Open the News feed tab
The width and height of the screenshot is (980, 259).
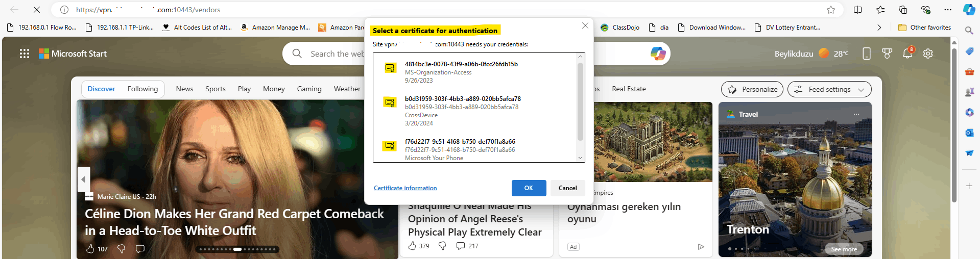[x=184, y=89]
